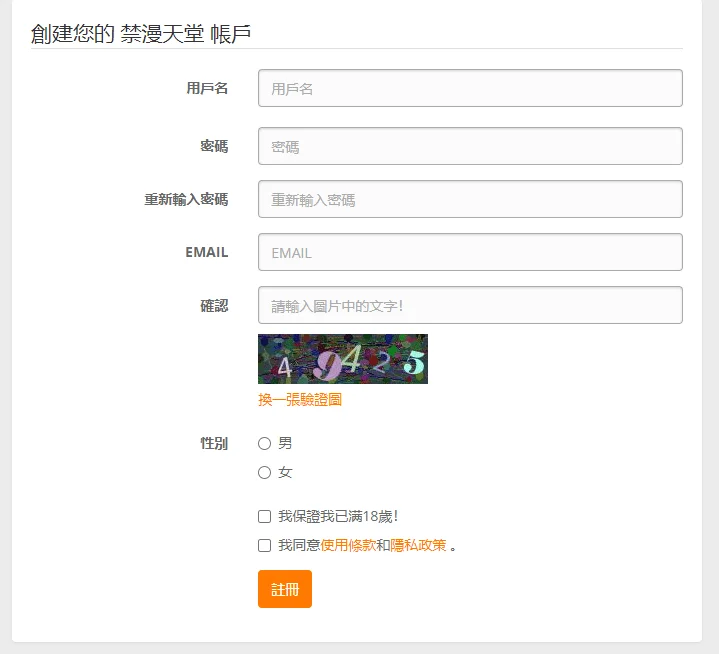Click the 用戶名 label left of the field
Screen dimensions: 719x654
207,88
